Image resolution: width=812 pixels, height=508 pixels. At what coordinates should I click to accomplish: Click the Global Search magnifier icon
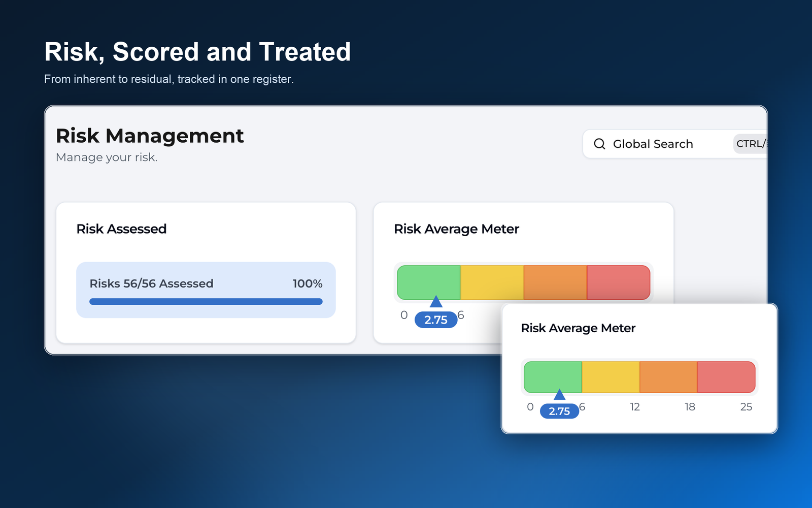point(599,144)
